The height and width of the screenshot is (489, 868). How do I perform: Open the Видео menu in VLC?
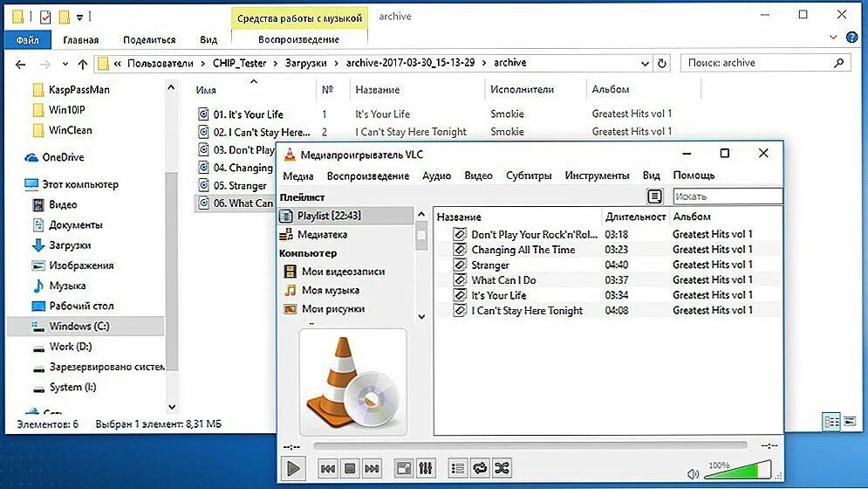click(478, 176)
